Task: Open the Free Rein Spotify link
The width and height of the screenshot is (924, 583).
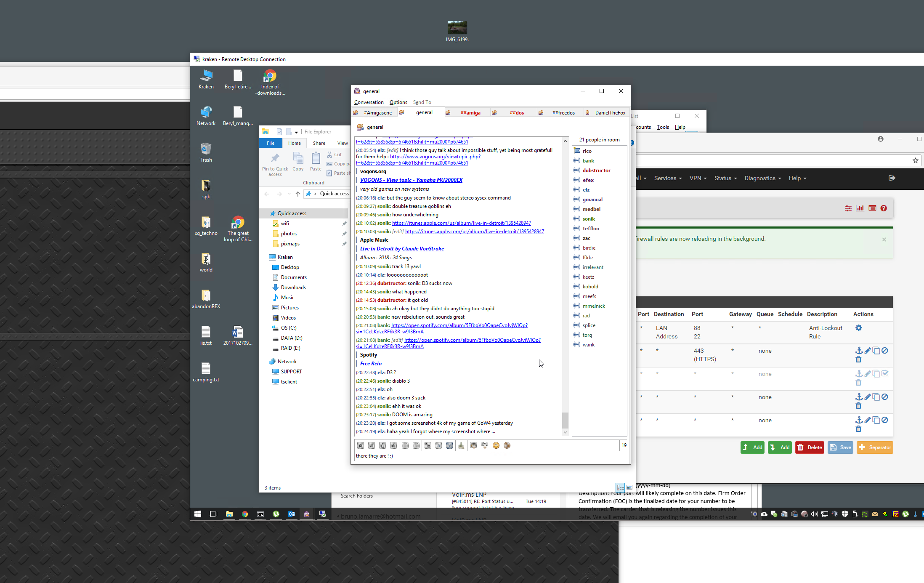Action: click(371, 364)
